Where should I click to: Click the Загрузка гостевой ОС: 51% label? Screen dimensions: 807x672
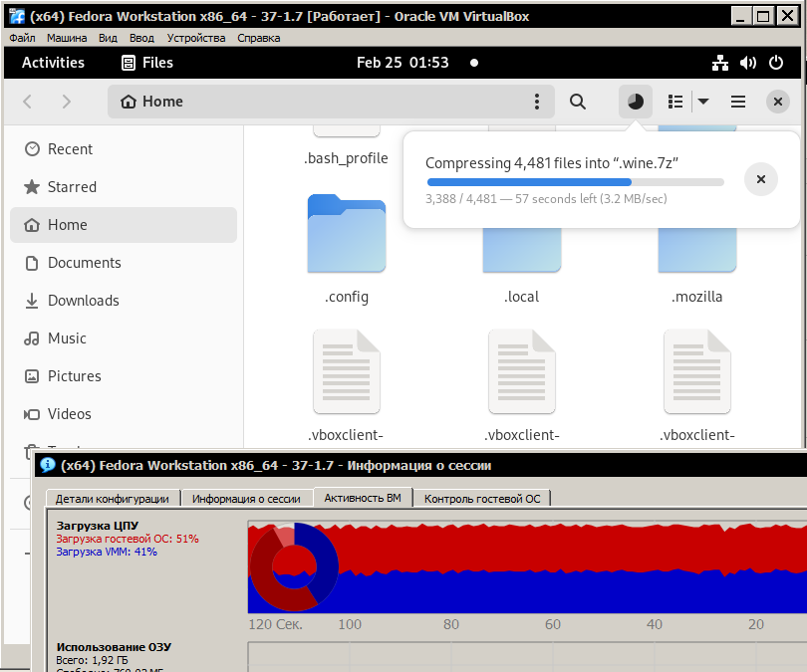pyautogui.click(x=128, y=539)
